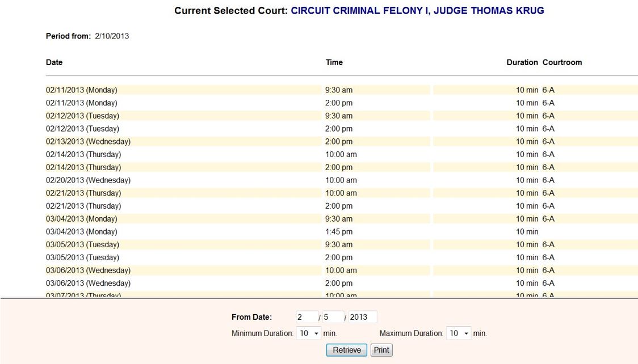
Task: Select the 02/11/2013 (Monday) 9:30 am date
Action: 82,90
